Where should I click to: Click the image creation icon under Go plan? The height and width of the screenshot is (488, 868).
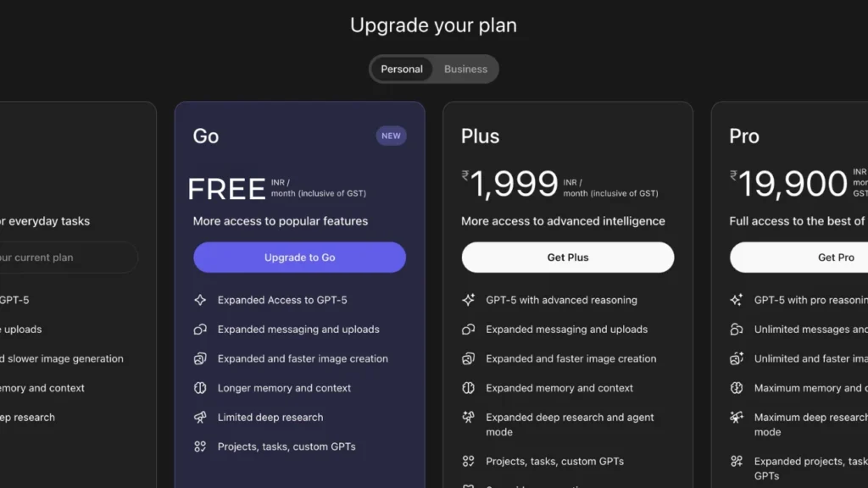coord(200,358)
